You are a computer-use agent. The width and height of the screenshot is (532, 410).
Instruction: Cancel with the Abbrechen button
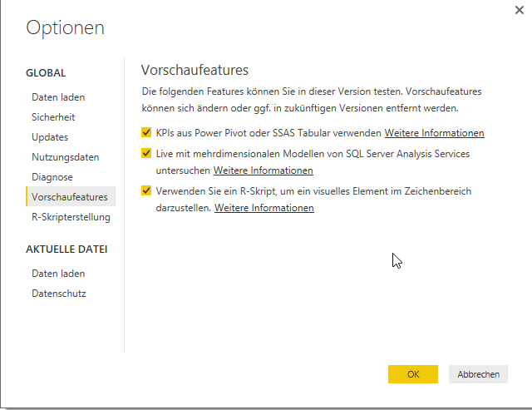click(x=479, y=374)
